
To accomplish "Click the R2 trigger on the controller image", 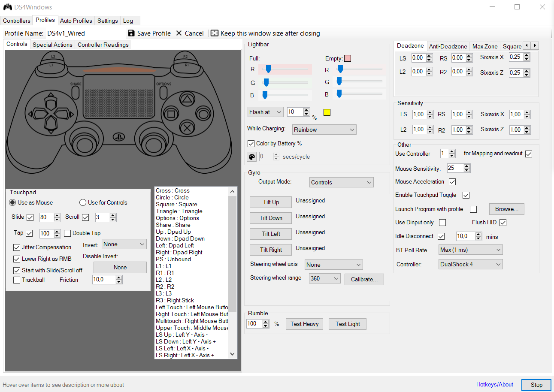I will pyautogui.click(x=185, y=56).
